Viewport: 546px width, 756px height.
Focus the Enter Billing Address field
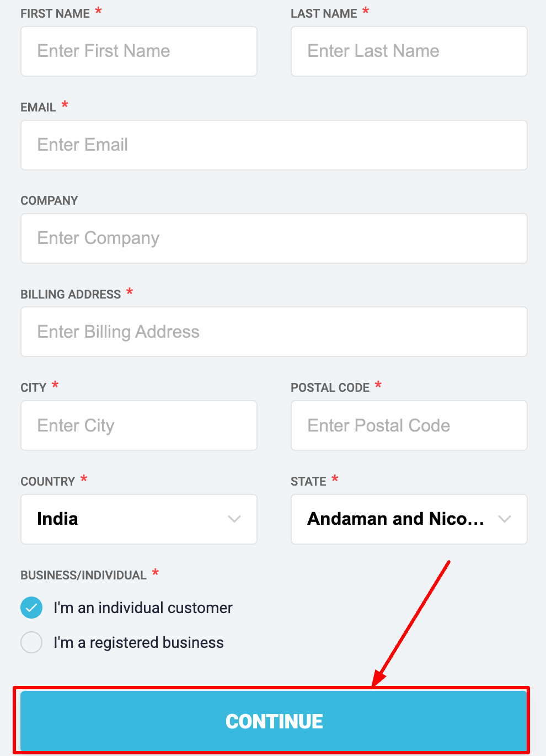(x=274, y=332)
